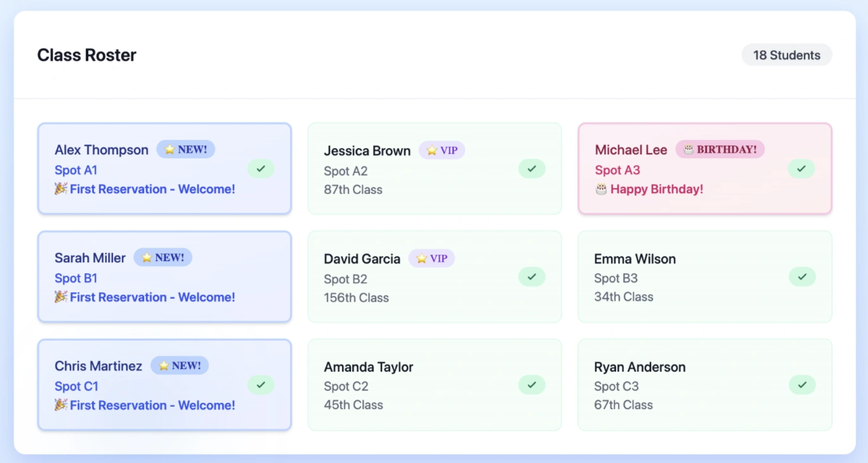
Task: Click the VIP badge beside David Garcia
Action: click(x=431, y=258)
